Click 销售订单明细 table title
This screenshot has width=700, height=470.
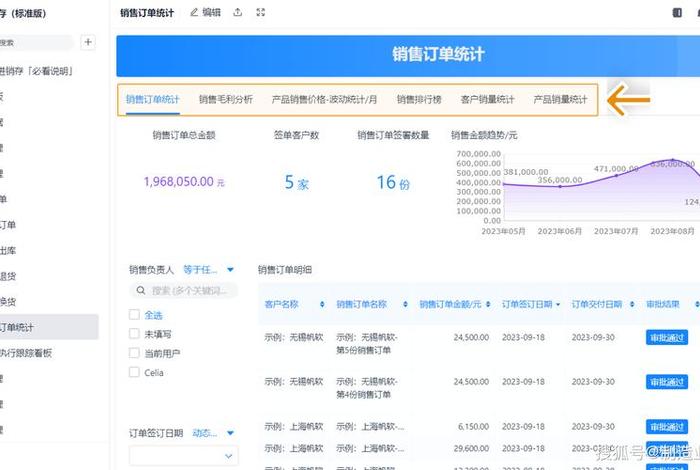[285, 270]
